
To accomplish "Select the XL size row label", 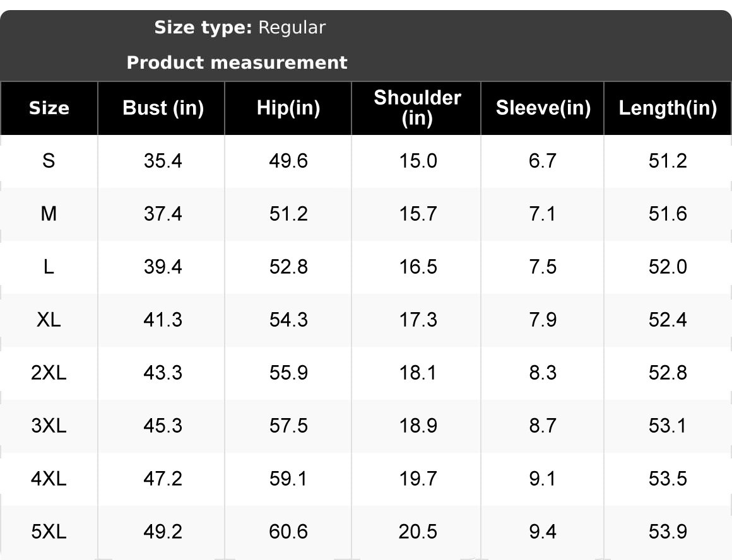I will [x=49, y=320].
